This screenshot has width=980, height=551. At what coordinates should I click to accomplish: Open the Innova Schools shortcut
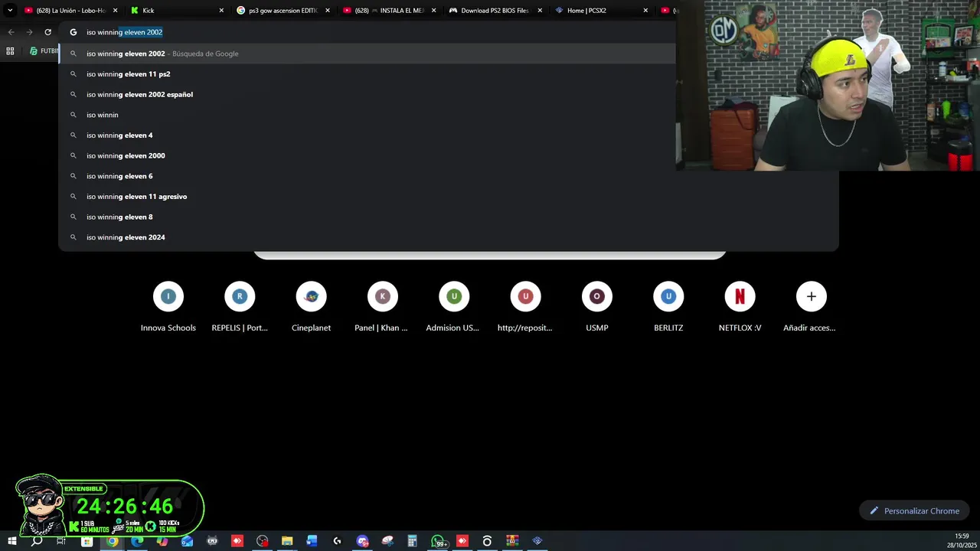coord(168,307)
